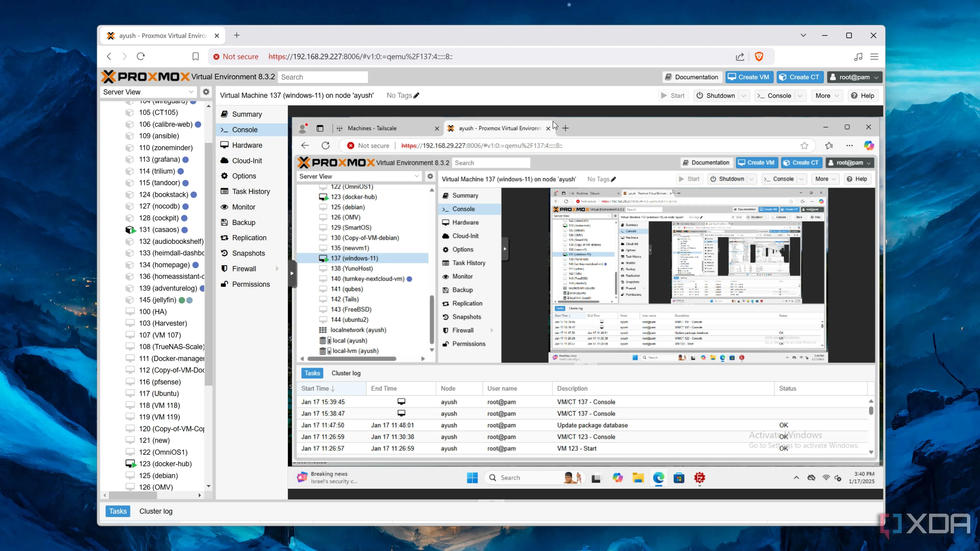Click the Copilot icon in the inner Edge toolbar
The image size is (980, 551).
868,146
